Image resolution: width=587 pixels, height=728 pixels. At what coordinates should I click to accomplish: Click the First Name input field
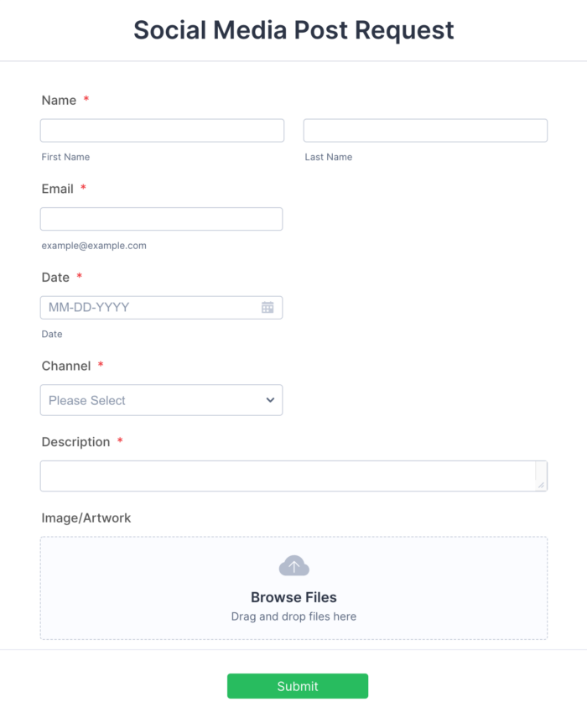[x=161, y=130]
